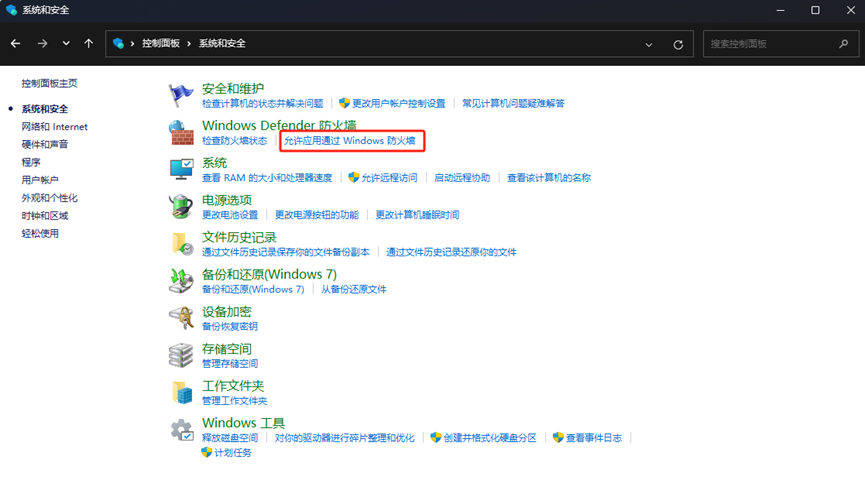This screenshot has width=865, height=480.
Task: Refresh the control panel view
Action: tap(678, 45)
